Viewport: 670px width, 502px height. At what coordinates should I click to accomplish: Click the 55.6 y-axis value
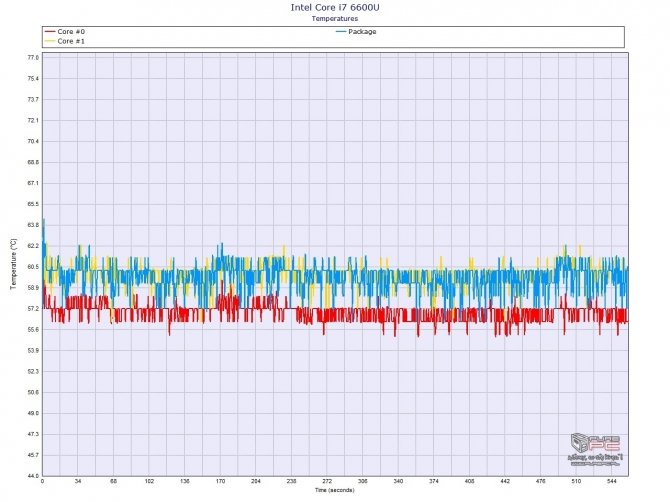pyautogui.click(x=33, y=330)
